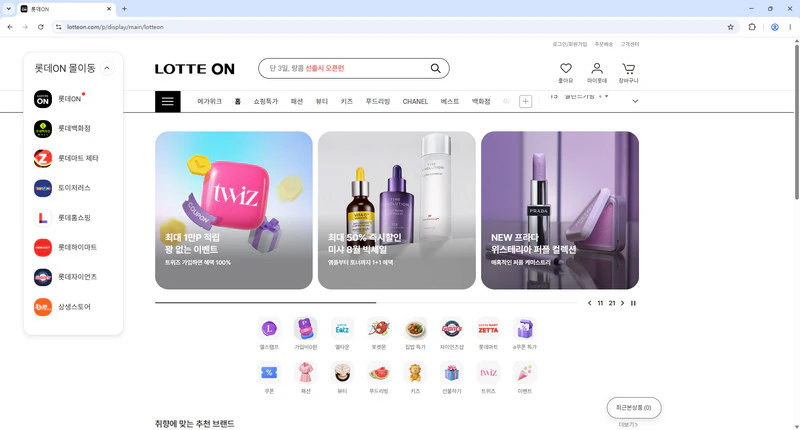The width and height of the screenshot is (800, 430).
Task: Show next banner slide
Action: tap(622, 303)
